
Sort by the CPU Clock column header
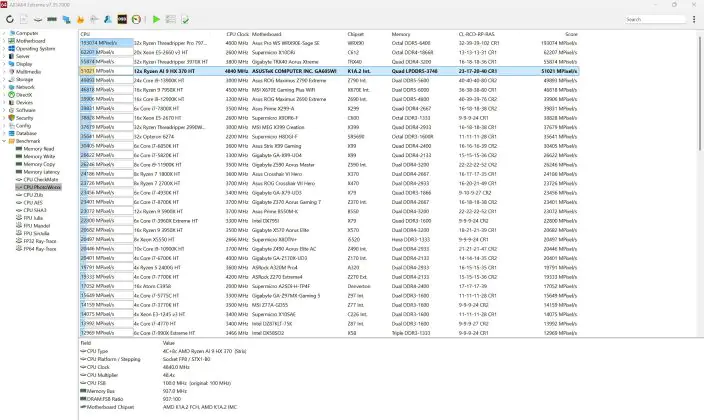click(238, 34)
